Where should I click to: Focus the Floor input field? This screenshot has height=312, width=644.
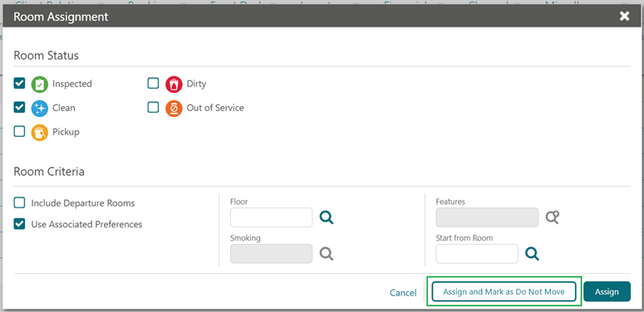pyautogui.click(x=272, y=217)
